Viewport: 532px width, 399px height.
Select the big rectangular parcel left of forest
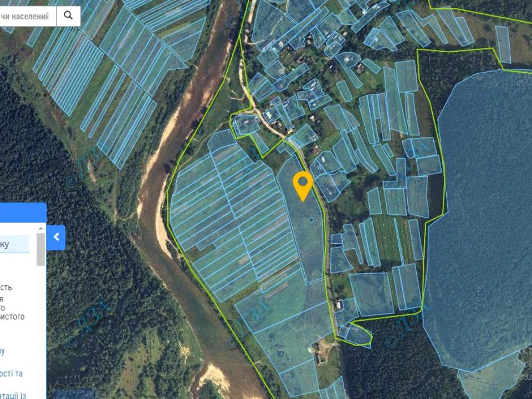(372, 294)
